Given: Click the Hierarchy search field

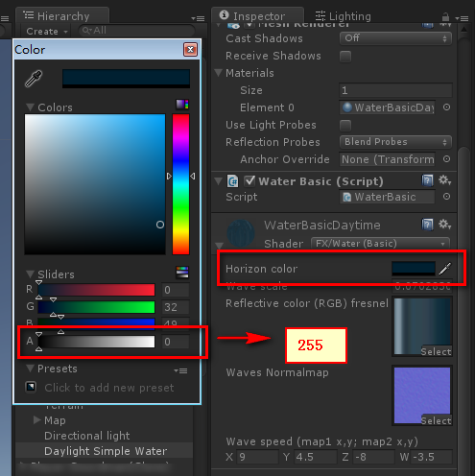Looking at the screenshot, I should [136, 31].
